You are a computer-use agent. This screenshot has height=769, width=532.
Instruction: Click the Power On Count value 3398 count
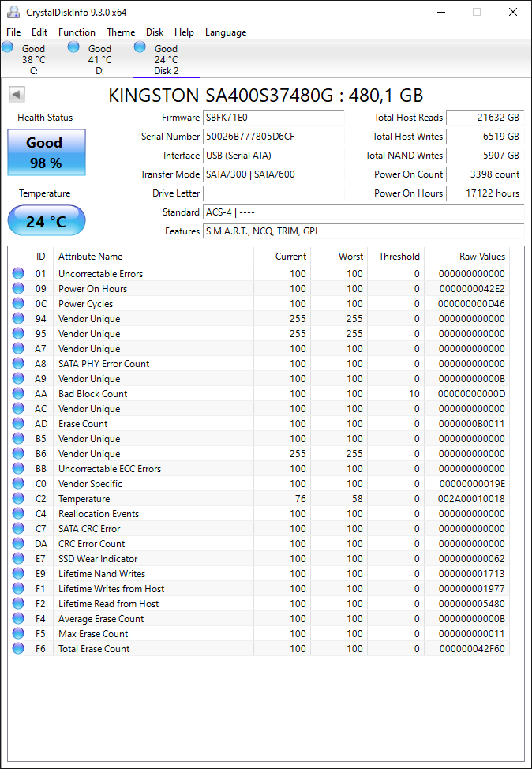pyautogui.click(x=485, y=174)
